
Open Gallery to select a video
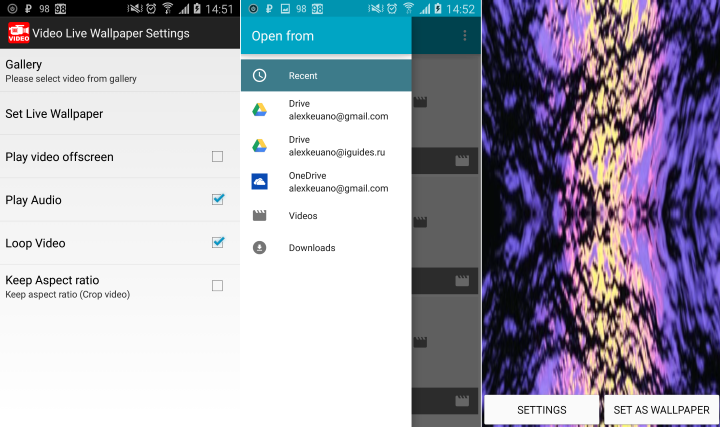click(120, 71)
